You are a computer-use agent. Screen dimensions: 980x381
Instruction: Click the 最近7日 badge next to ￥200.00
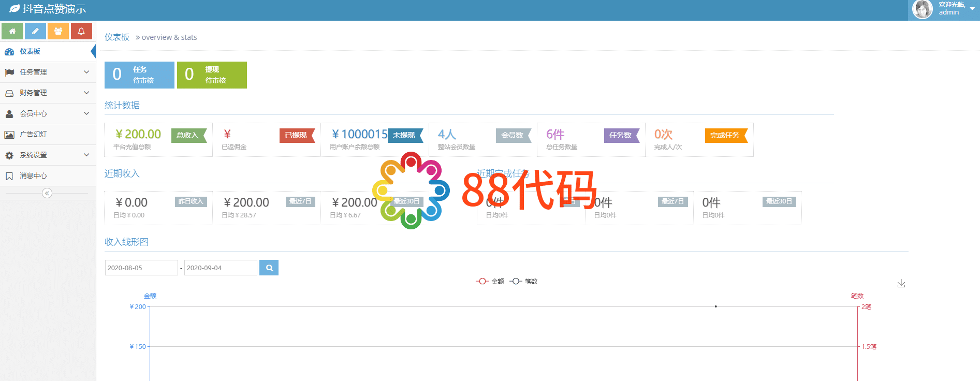(x=300, y=201)
